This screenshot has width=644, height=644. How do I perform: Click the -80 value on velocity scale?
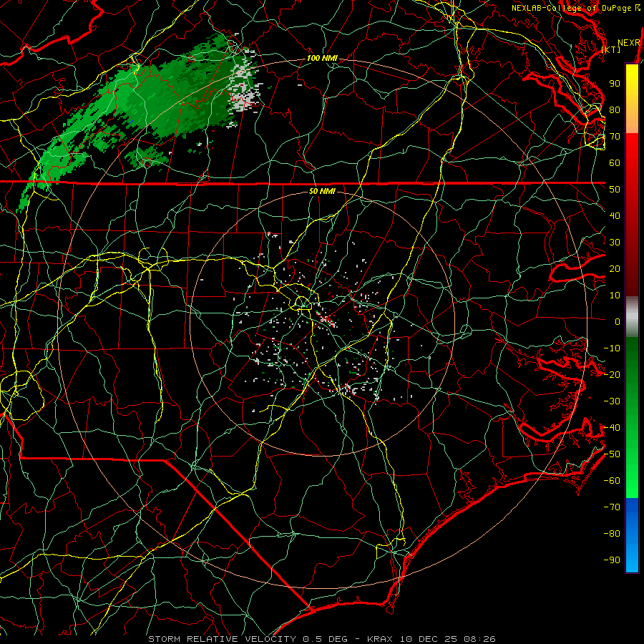612,534
